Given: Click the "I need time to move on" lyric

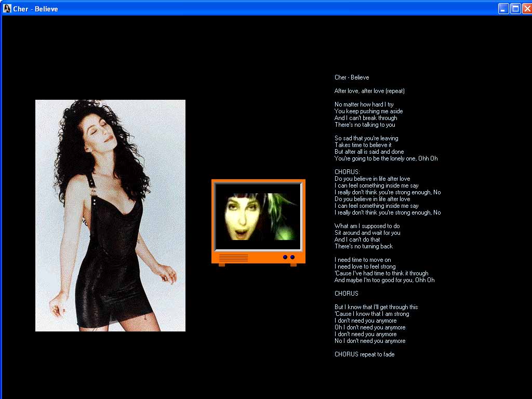Looking at the screenshot, I should pos(363,260).
